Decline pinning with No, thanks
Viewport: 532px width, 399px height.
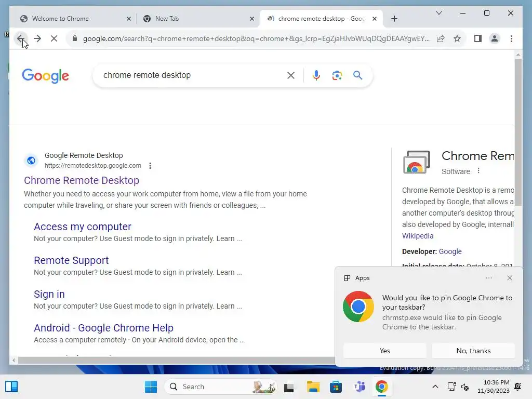tap(473, 351)
